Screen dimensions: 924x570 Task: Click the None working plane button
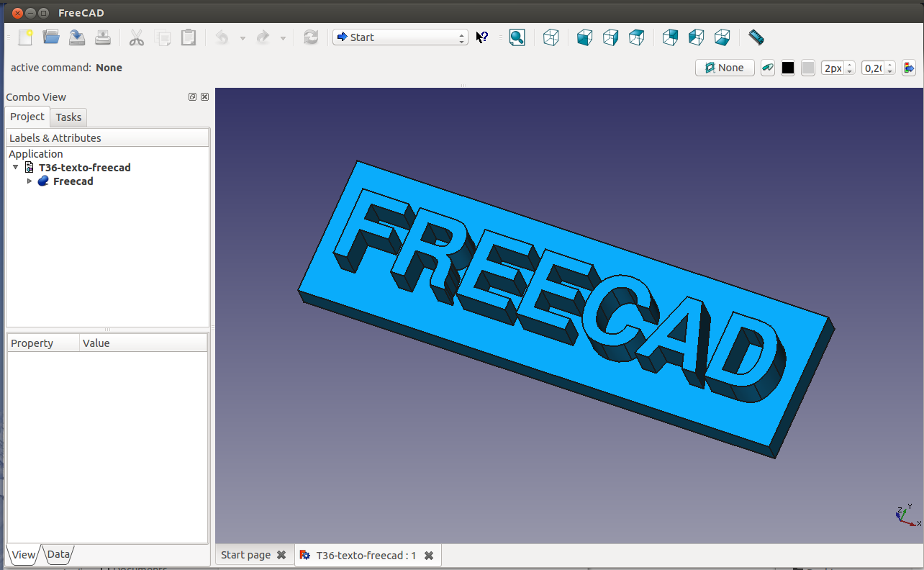[724, 68]
